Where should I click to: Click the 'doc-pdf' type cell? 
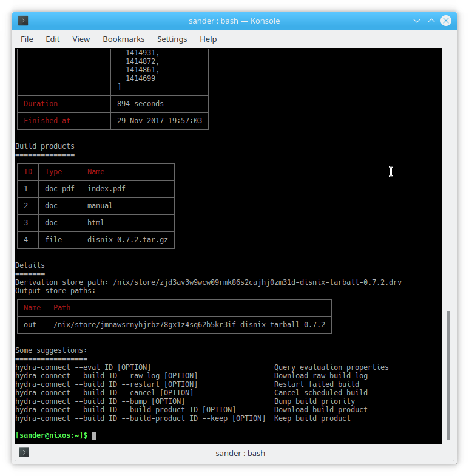tap(59, 189)
